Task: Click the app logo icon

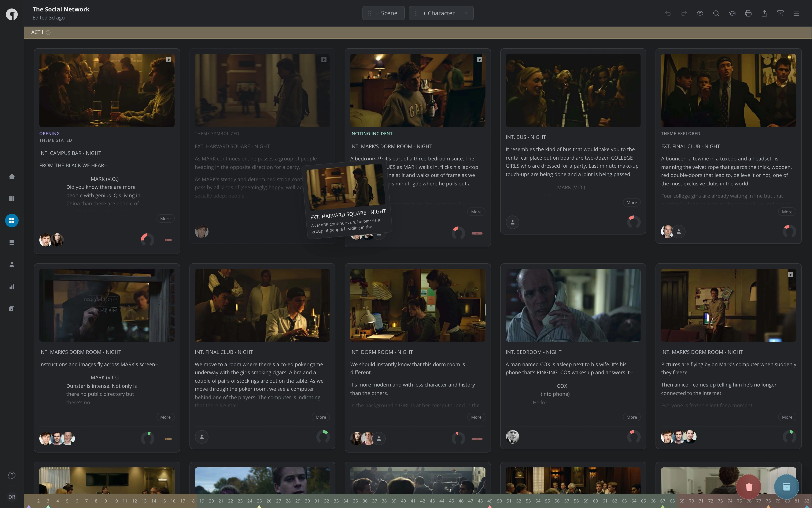Action: (12, 14)
